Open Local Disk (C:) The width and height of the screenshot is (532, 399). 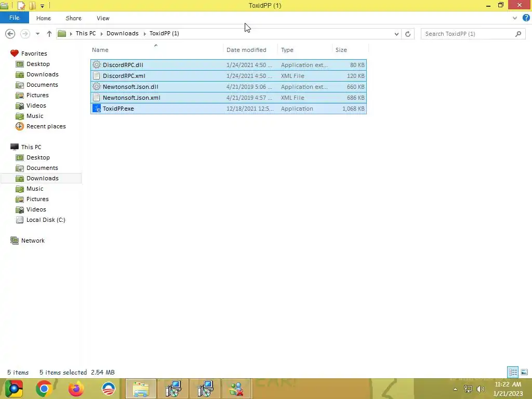(x=46, y=220)
